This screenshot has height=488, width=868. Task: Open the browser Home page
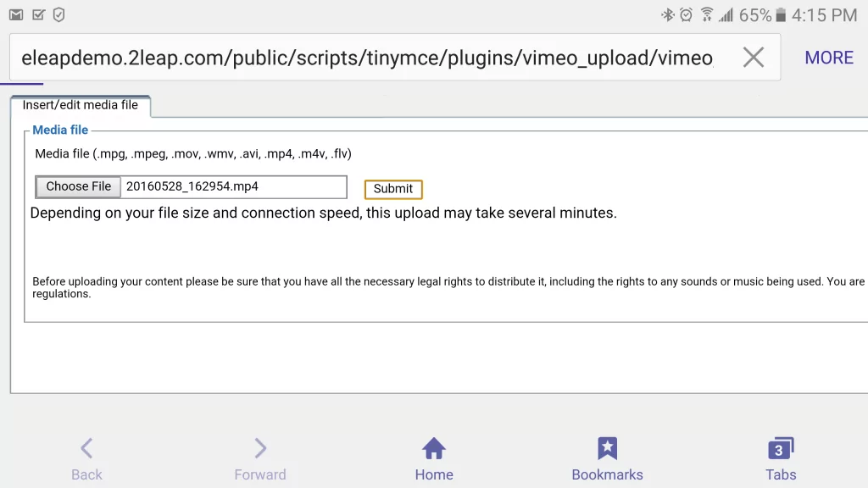434,459
